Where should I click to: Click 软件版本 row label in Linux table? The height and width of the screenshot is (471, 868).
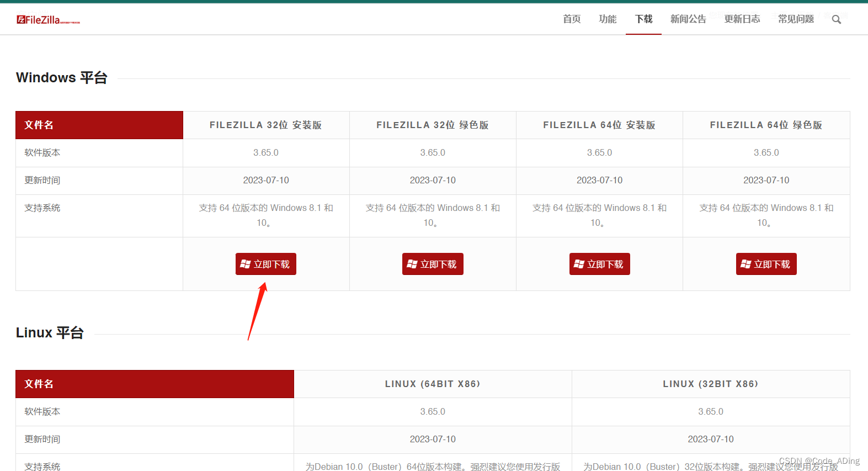point(42,412)
